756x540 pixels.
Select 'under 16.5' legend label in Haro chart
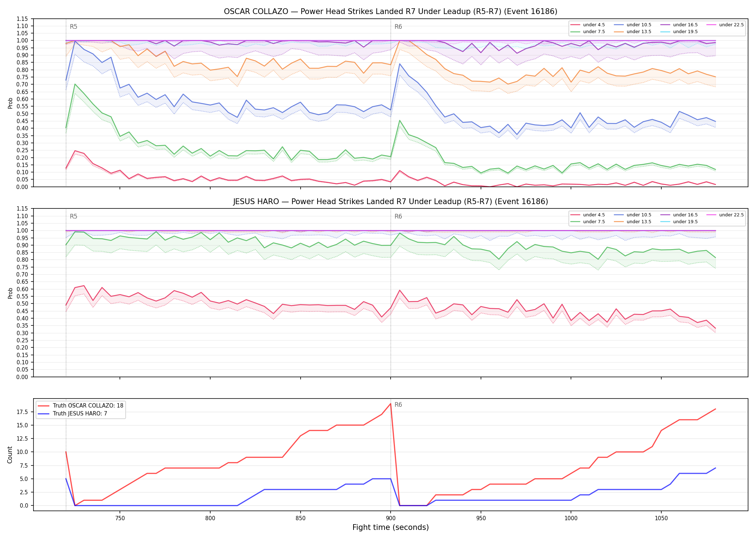click(685, 215)
